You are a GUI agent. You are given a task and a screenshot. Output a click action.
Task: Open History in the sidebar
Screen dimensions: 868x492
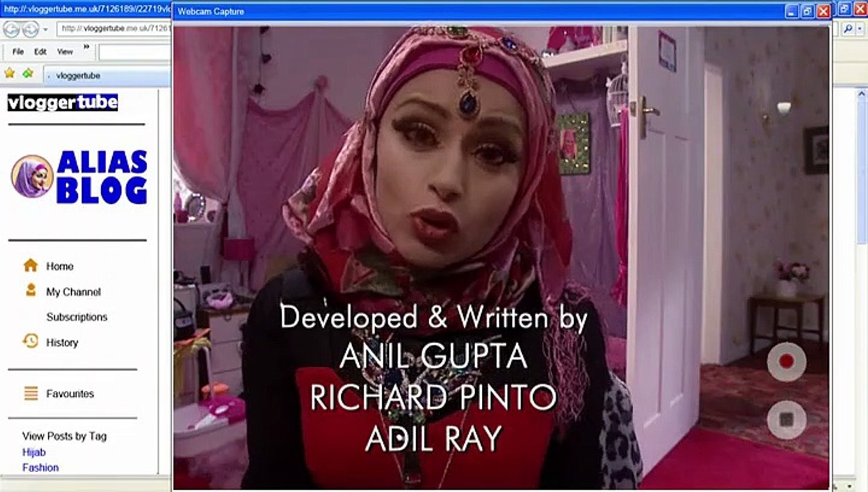click(x=62, y=343)
